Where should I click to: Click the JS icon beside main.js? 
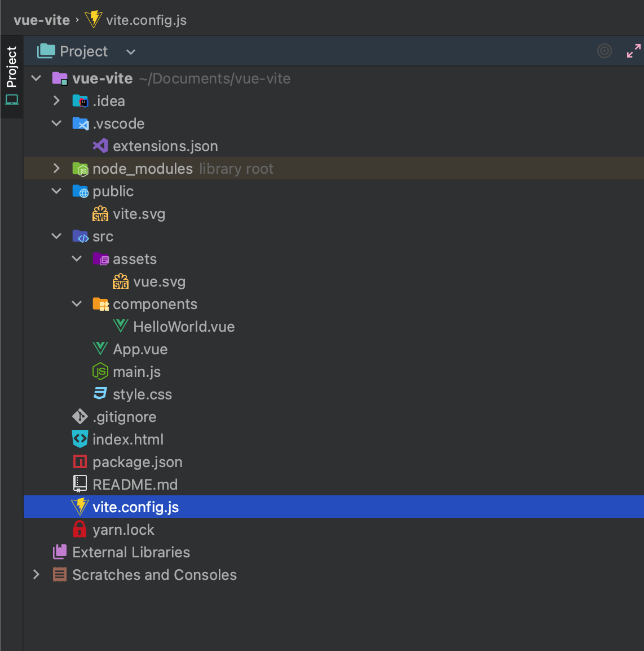tap(100, 371)
